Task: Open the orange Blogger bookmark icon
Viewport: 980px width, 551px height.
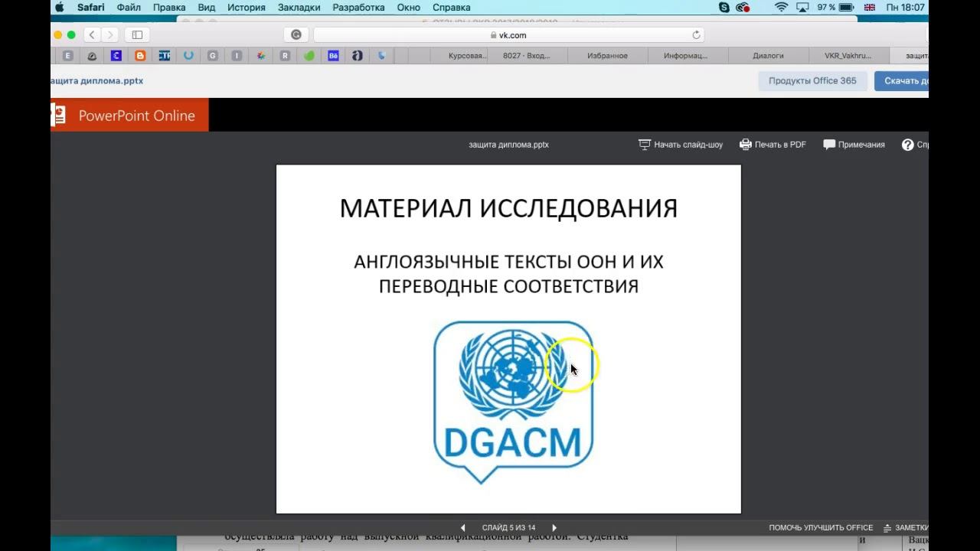Action: (x=140, y=55)
